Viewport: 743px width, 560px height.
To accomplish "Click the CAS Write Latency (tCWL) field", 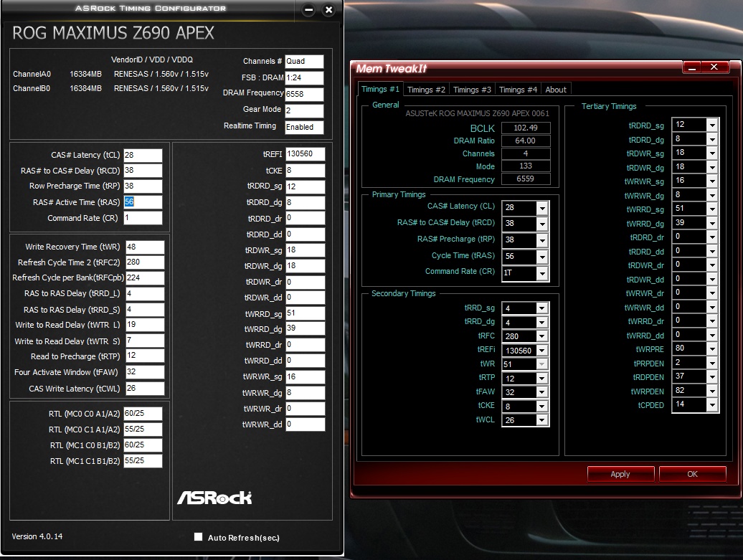I will (x=145, y=389).
